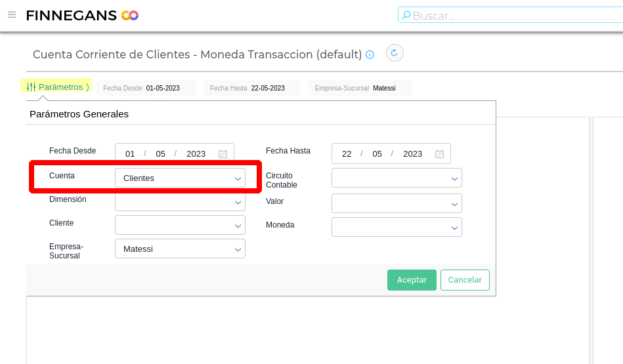The image size is (623, 364).
Task: Click the Fecha Hasta year field
Action: (x=412, y=154)
